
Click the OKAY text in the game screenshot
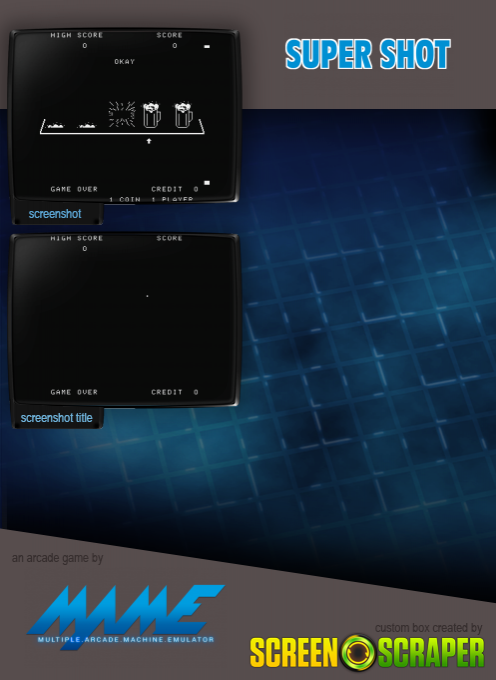pyautogui.click(x=124, y=62)
